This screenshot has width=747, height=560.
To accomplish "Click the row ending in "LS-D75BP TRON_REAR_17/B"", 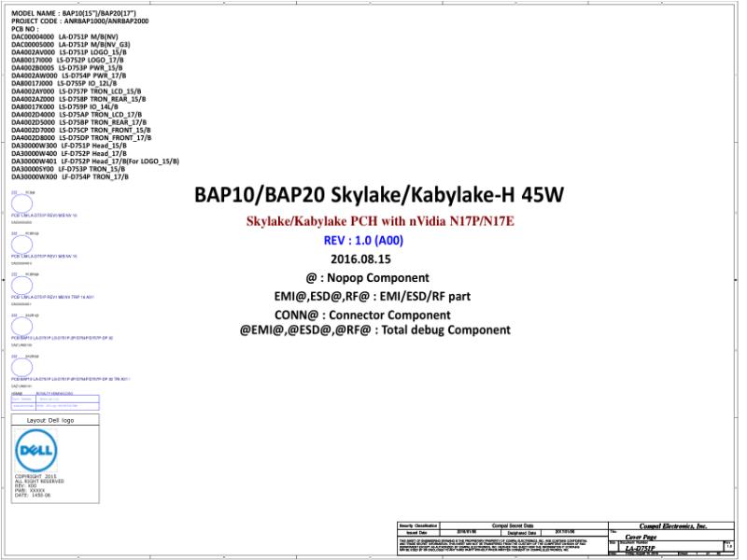I will [x=79, y=122].
